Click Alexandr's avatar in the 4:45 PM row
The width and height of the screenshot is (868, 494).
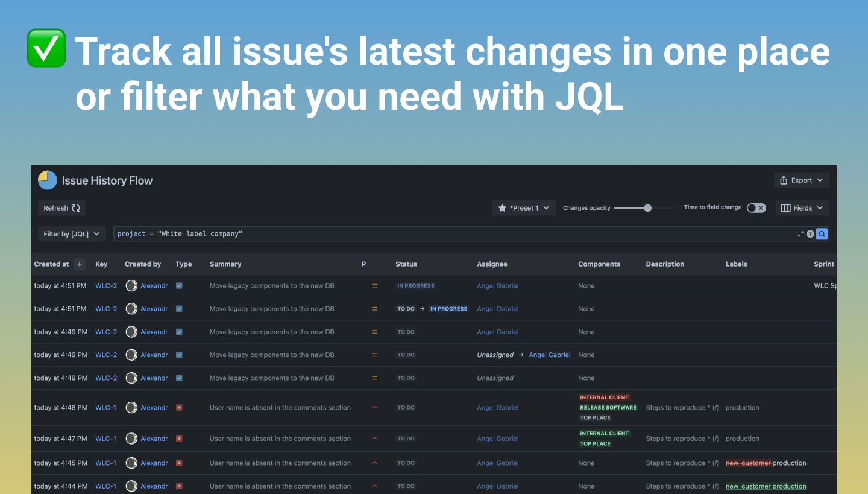tap(131, 463)
